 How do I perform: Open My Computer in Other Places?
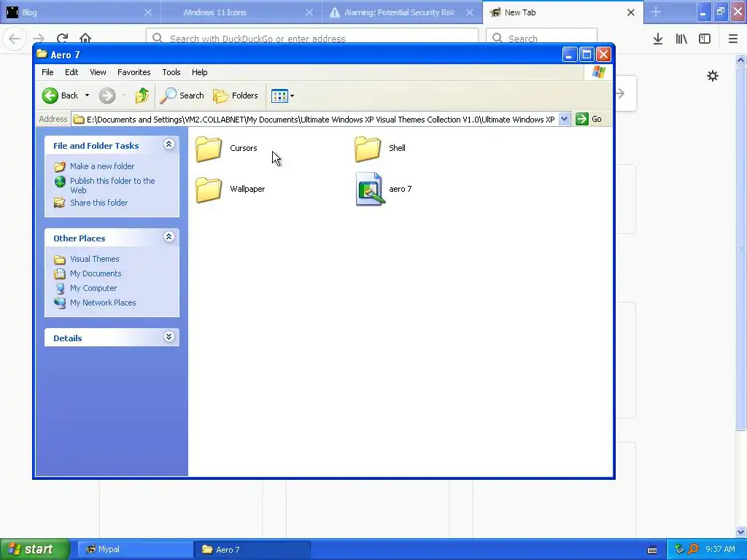pyautogui.click(x=93, y=288)
